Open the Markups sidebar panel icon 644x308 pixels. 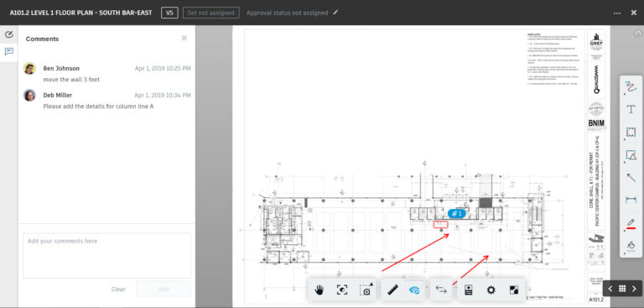[9, 34]
